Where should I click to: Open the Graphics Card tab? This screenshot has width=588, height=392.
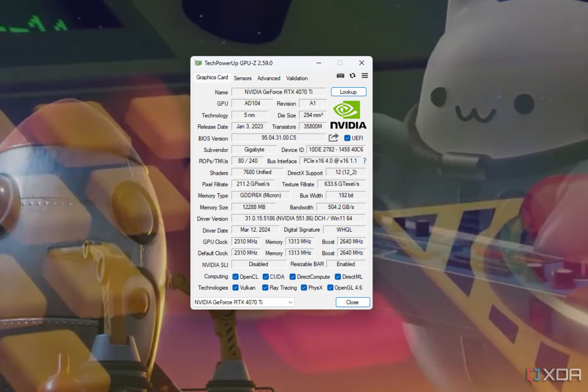[x=211, y=78]
